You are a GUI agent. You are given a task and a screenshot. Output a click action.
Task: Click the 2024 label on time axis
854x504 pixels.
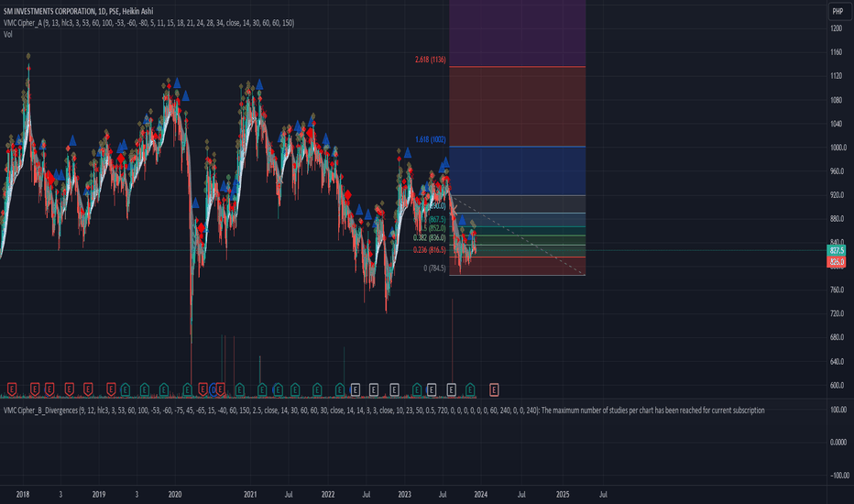481,495
